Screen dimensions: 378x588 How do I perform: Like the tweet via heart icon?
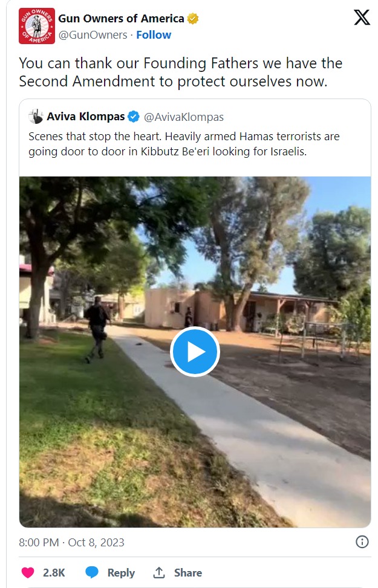[28, 573]
